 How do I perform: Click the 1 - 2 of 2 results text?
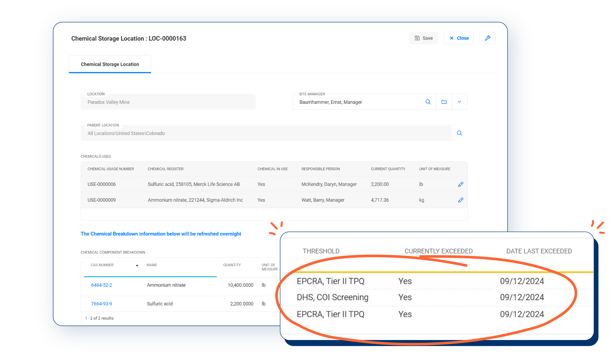tap(99, 318)
